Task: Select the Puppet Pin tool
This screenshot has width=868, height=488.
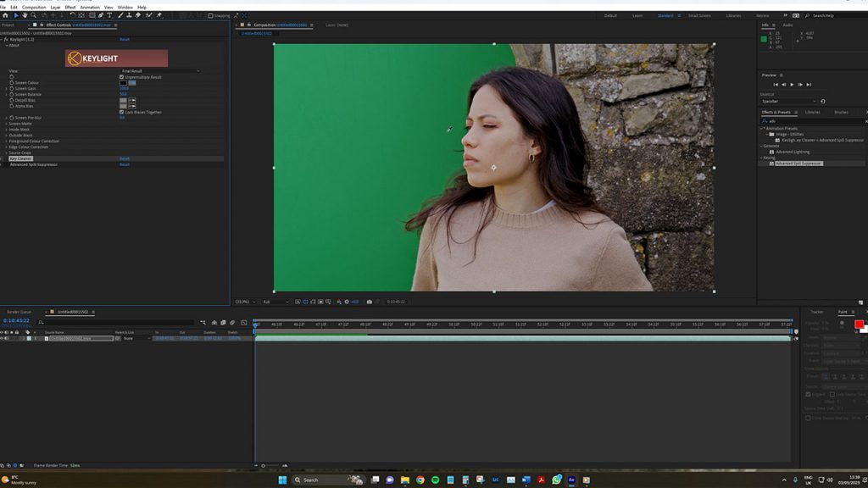Action: 159,15
